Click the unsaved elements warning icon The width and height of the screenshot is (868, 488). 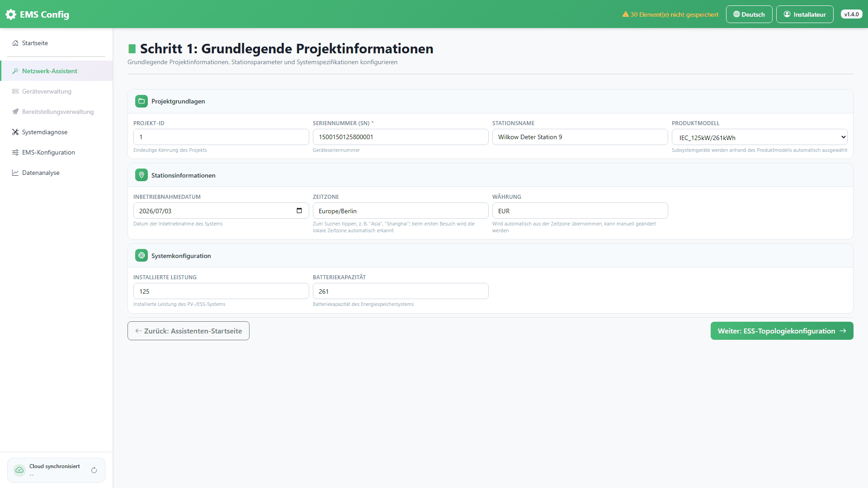tap(626, 14)
